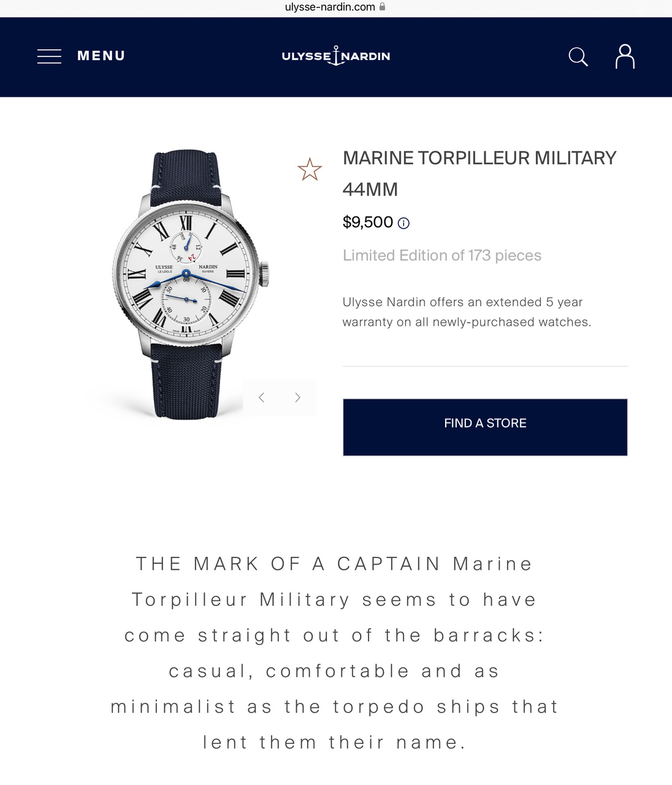
Task: Show previous product image arrow
Action: (262, 397)
